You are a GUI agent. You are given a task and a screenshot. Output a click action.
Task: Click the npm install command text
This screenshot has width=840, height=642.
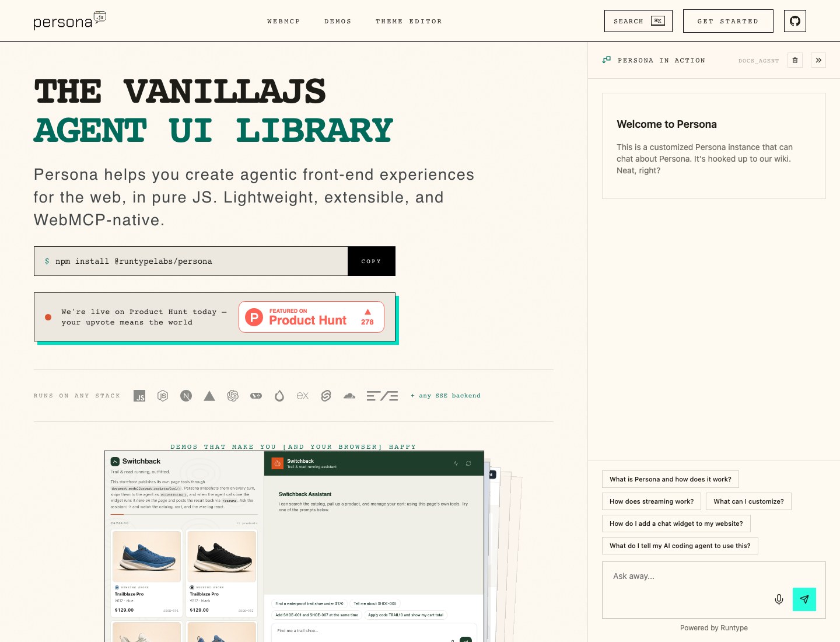(134, 261)
